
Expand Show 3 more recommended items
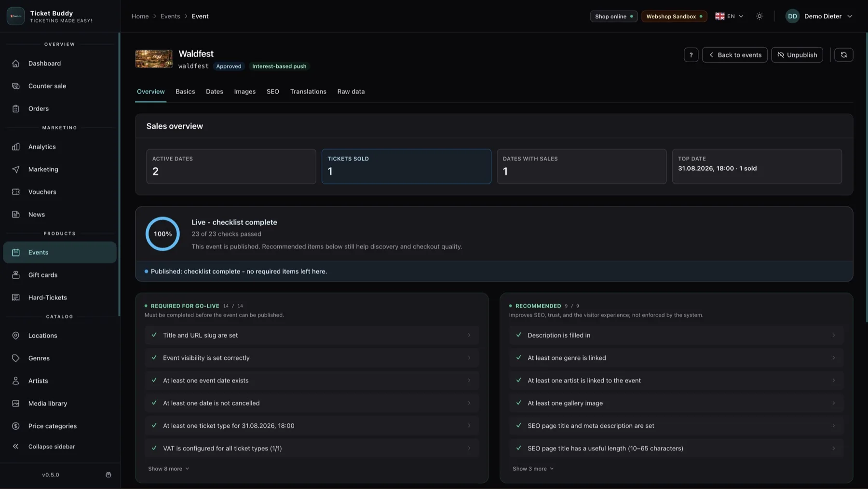pyautogui.click(x=533, y=469)
